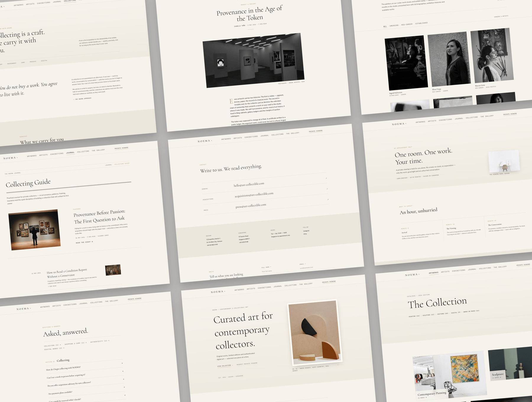This screenshot has width=532, height=402.
Task: Click the Private Viewing button on the contact page
Action: tap(316, 131)
